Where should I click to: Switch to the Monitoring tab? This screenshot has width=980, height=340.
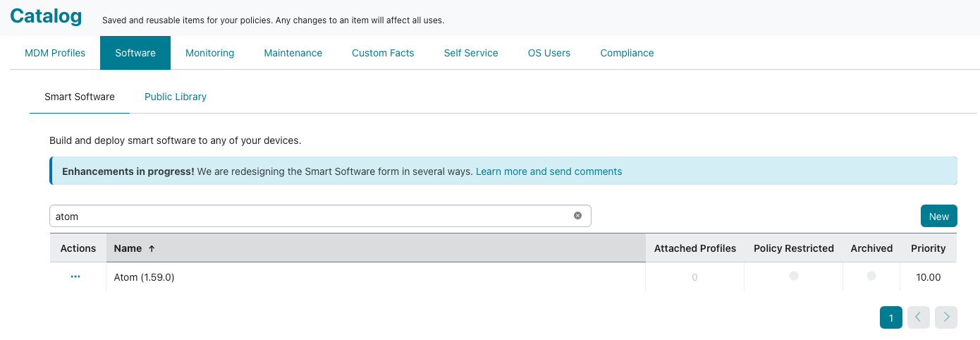coord(210,53)
